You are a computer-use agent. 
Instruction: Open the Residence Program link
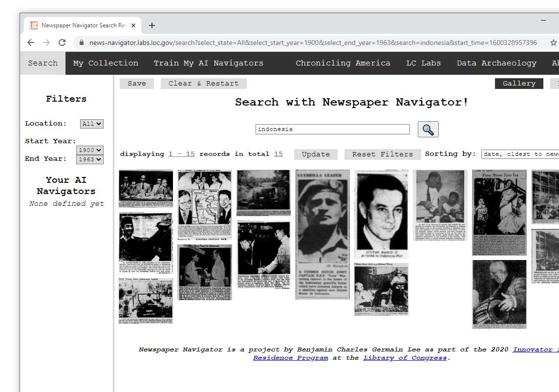point(291,358)
